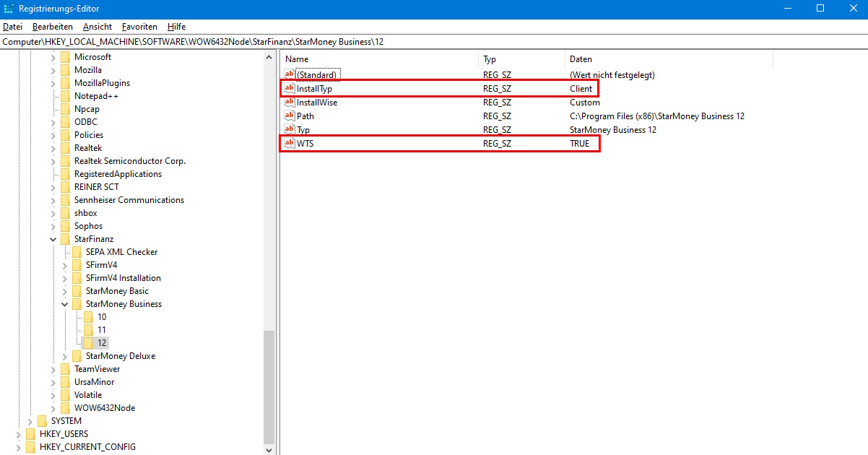
Task: Click the HKEY_USERS folder icon
Action: (30, 434)
